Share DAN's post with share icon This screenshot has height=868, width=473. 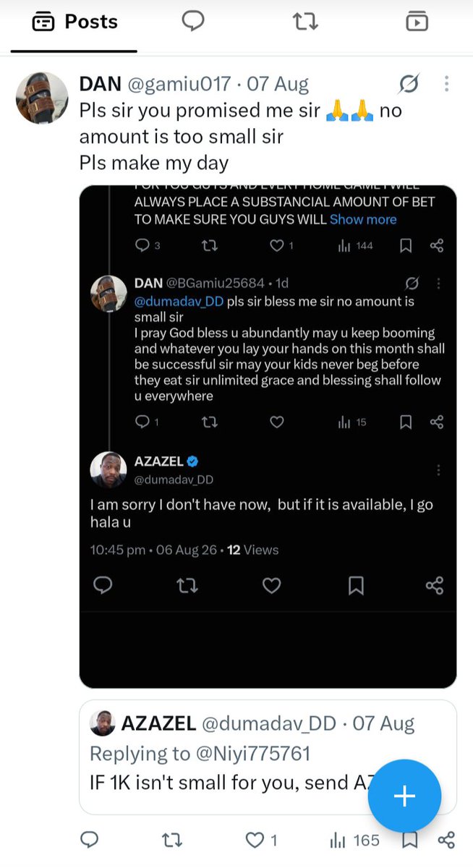[x=447, y=841]
